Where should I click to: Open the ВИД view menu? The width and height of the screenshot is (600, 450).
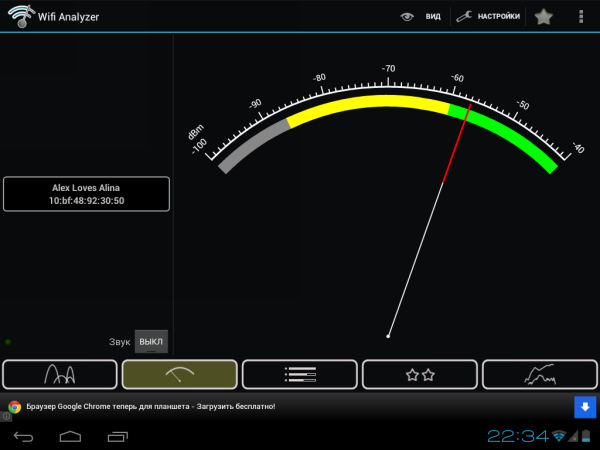(x=433, y=16)
